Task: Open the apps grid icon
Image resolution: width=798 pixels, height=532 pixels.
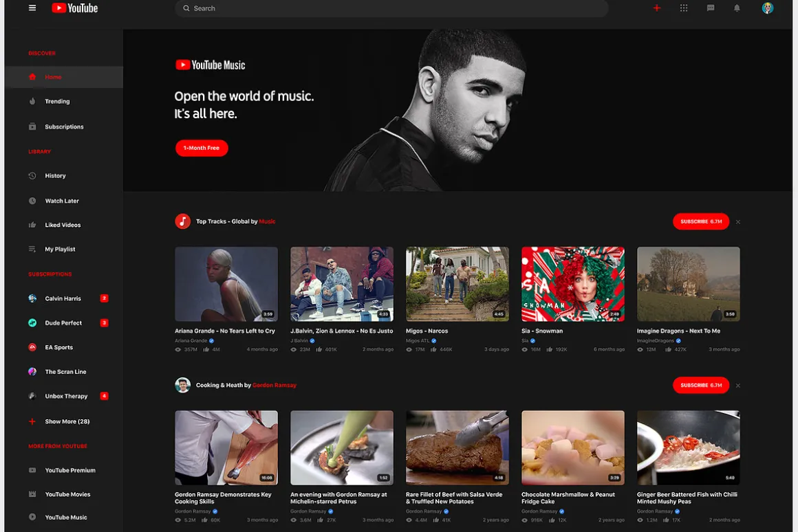Action: (684, 8)
